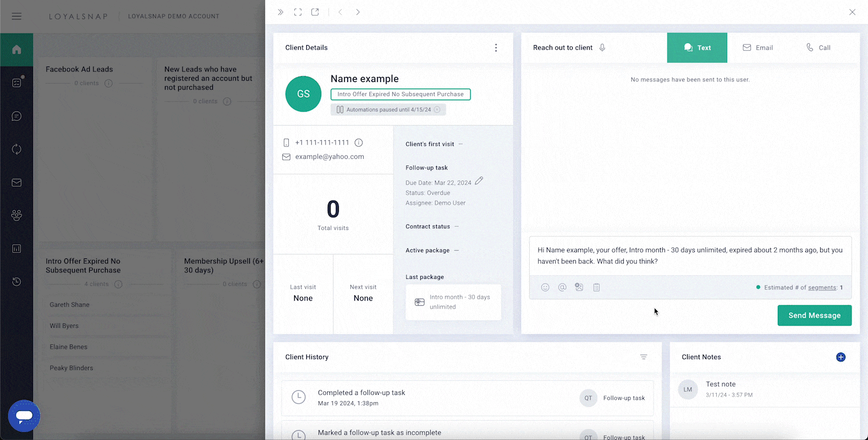Filter the Client History list
Viewport: 868px width, 440px height.
(x=644, y=357)
